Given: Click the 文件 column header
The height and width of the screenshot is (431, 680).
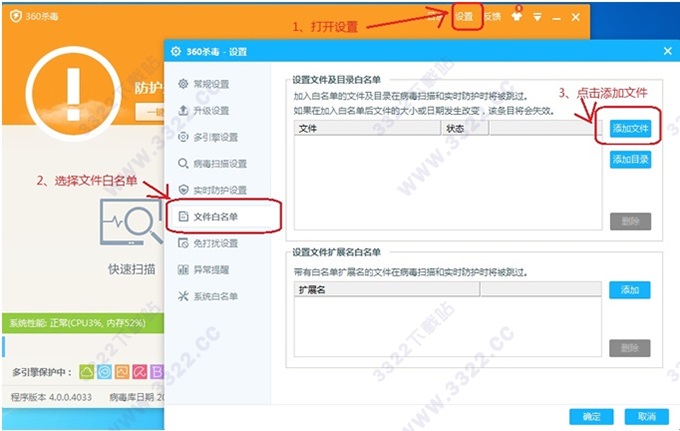Looking at the screenshot, I should [367, 128].
